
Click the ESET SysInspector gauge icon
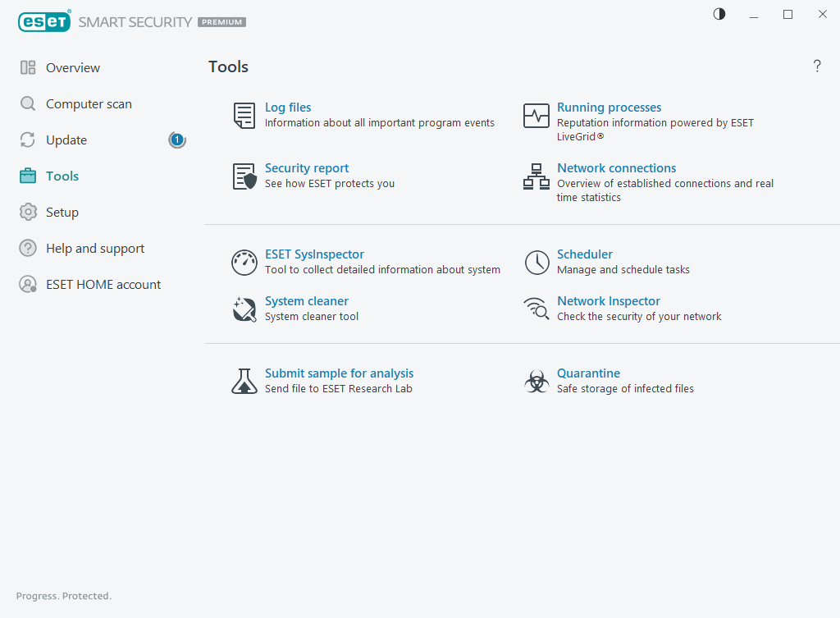(244, 263)
